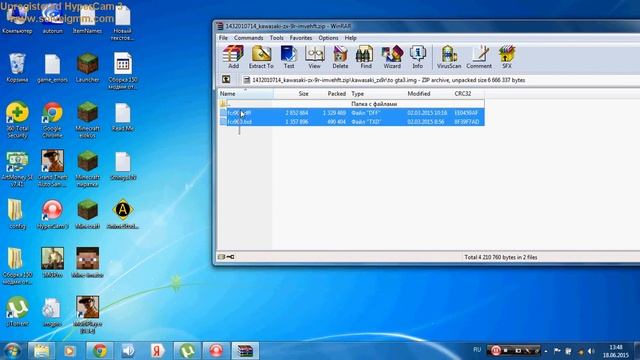Screen dimensions: 640x360
Task: Select the Steve-face desktop icon
Action: (x=87, y=263)
